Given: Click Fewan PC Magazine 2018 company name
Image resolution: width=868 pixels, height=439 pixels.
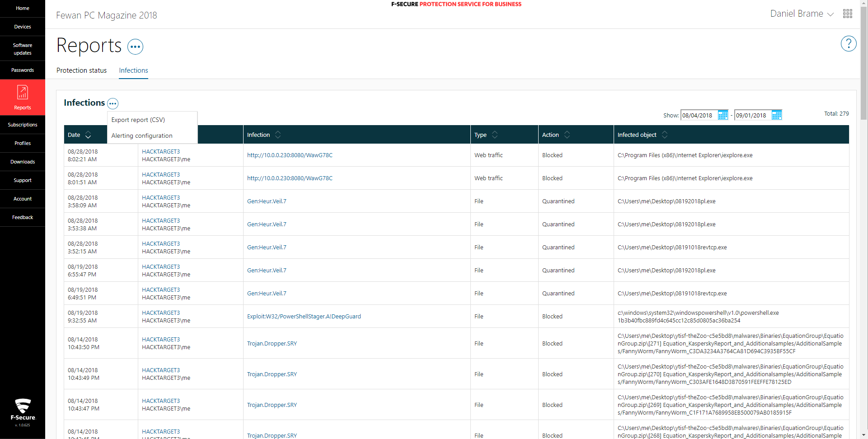Looking at the screenshot, I should (107, 15).
